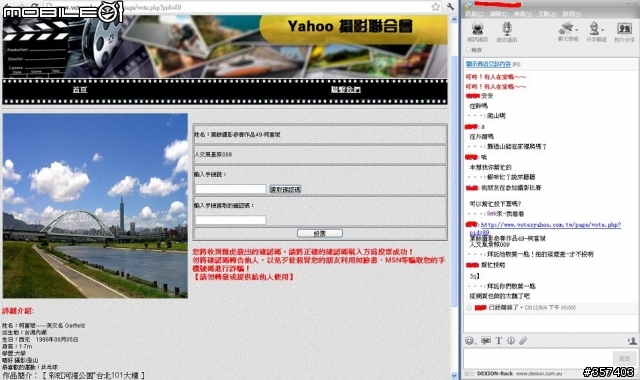Image resolution: width=640 pixels, height=380 pixels.
Task: Click the show recent conversation (F3) link
Action: [489, 64]
